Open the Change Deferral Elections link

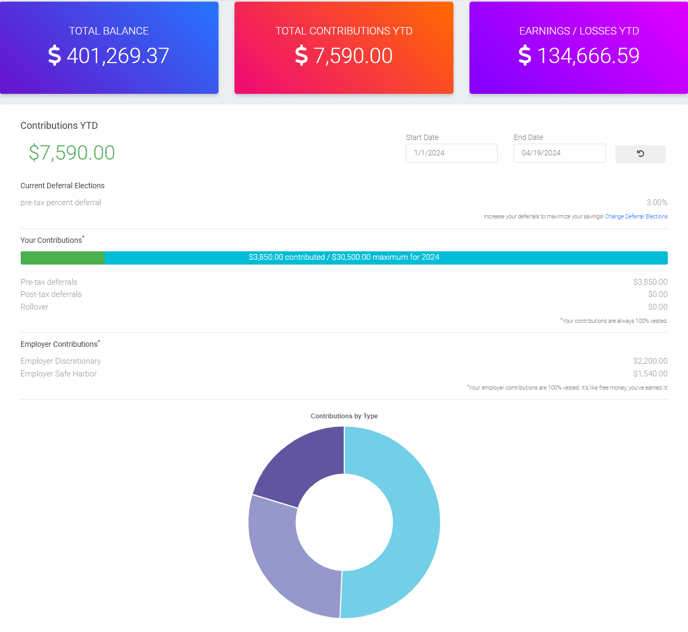point(636,216)
